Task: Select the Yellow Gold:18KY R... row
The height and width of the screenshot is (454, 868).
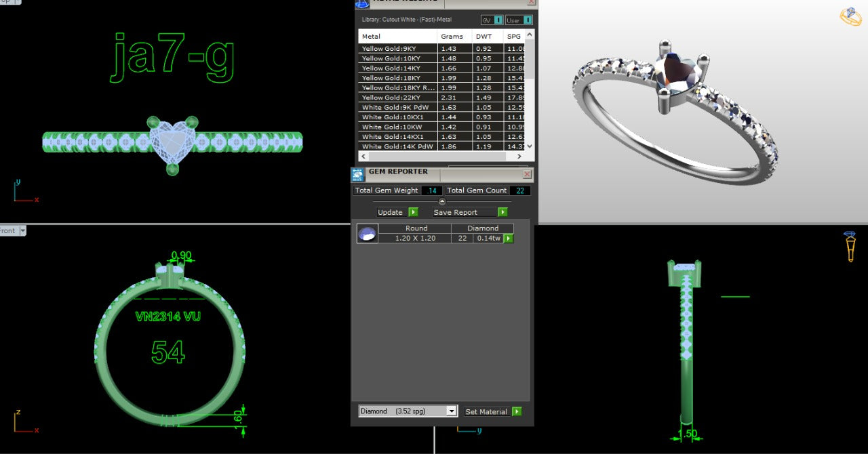Action: (x=442, y=88)
